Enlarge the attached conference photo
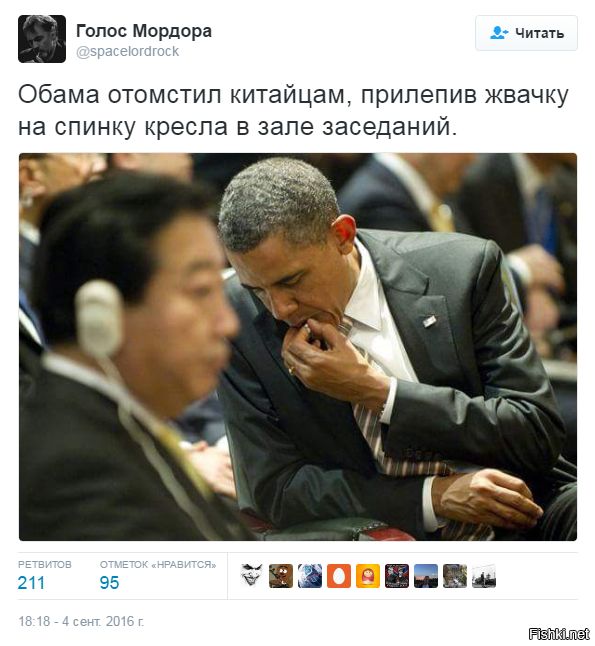This screenshot has height=646, width=595. [x=298, y=347]
